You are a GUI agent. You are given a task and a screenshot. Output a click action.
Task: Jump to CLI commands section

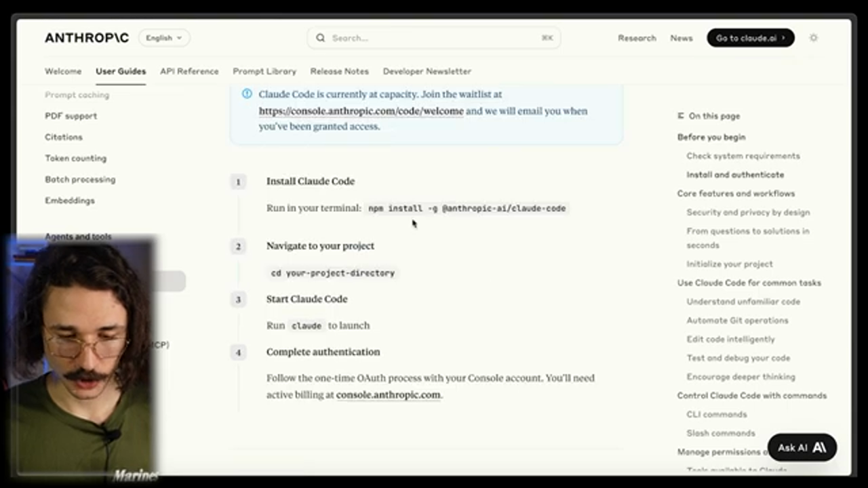(716, 414)
